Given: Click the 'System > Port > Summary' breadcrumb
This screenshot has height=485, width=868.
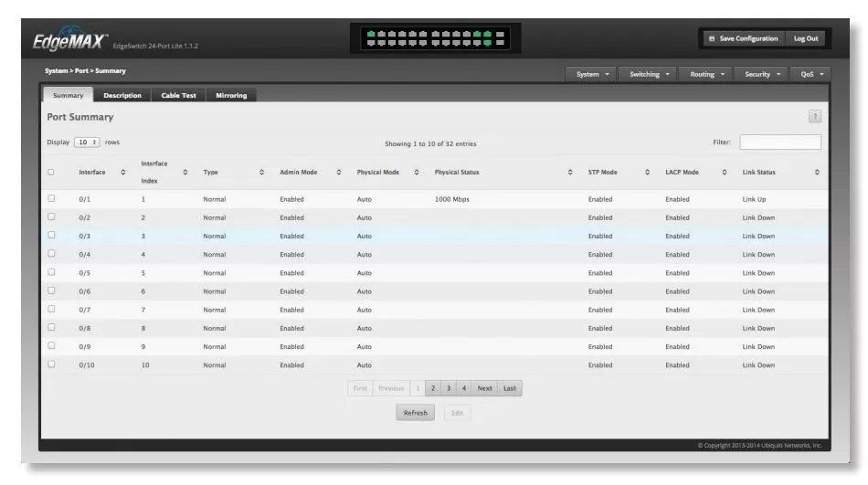Looking at the screenshot, I should pyautogui.click(x=85, y=71).
